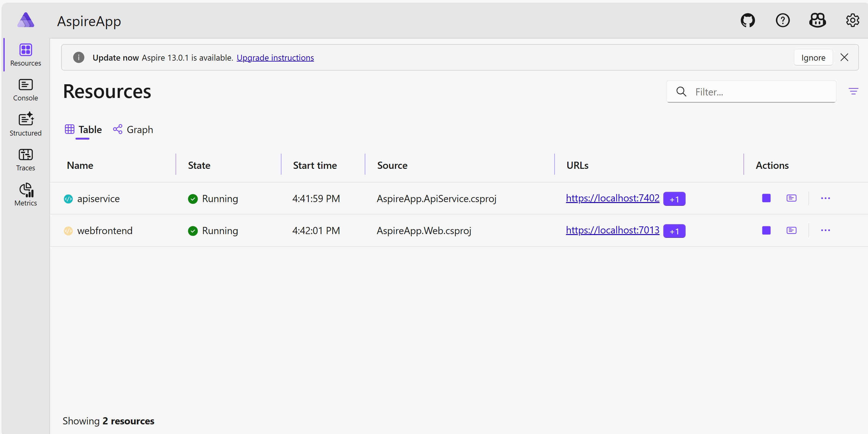868x434 pixels.
Task: Click the Actions column header
Action: (x=772, y=165)
